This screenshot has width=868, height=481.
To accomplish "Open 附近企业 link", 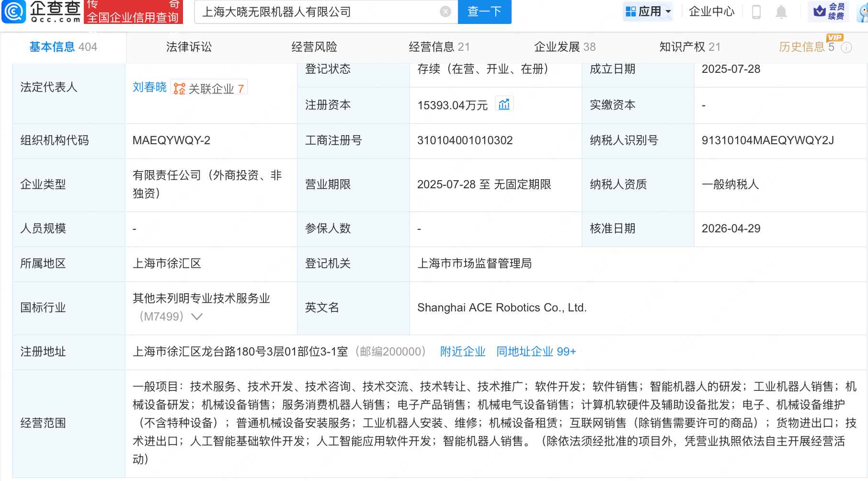I will [463, 352].
